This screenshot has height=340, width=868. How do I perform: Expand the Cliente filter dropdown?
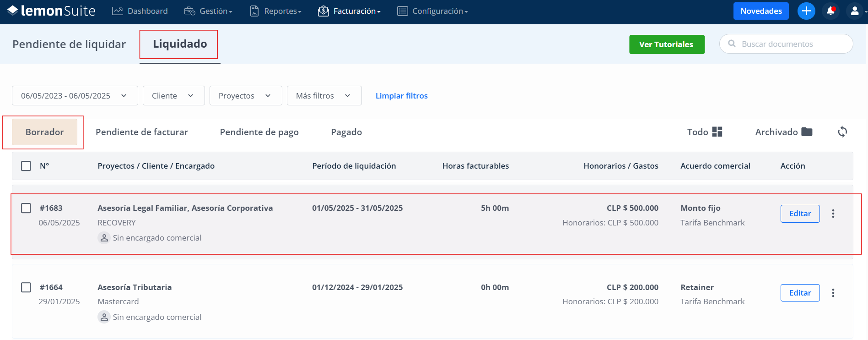pos(173,96)
